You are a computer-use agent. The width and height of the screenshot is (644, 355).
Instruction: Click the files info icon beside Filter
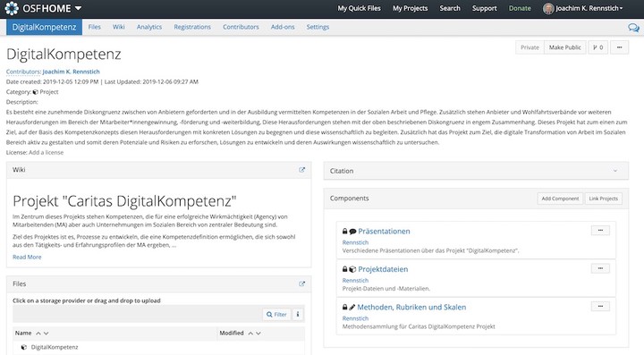point(298,315)
